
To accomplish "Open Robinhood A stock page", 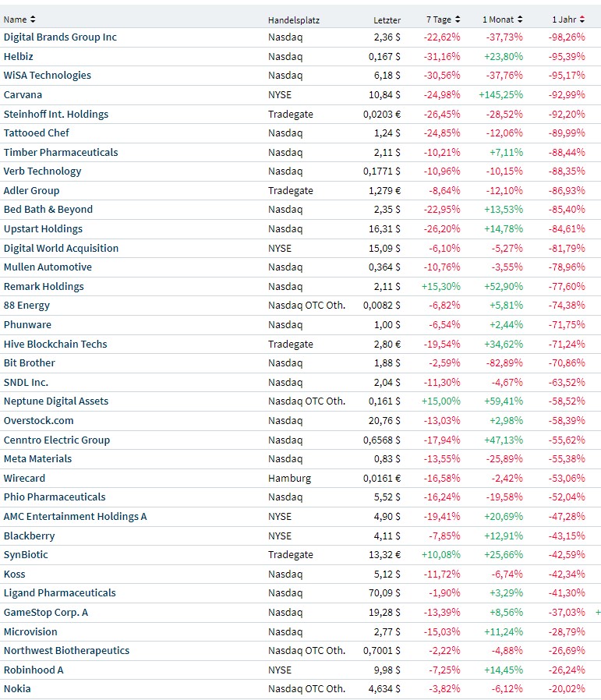I will tap(34, 670).
